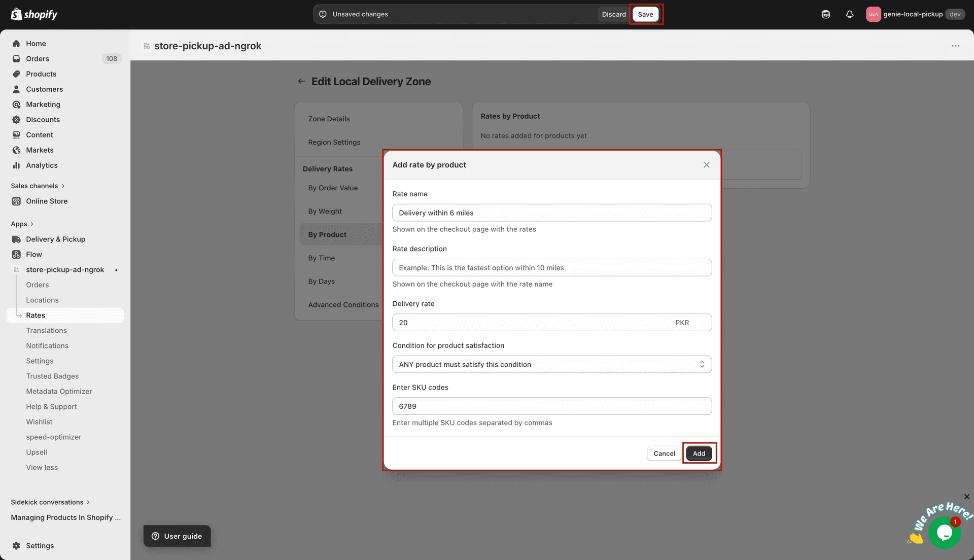Click Add to confirm the rate
This screenshot has width=974, height=560.
(699, 453)
